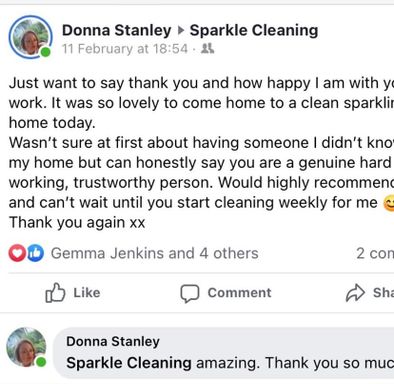
Task: Open the 2 comments count
Action: 375,253
